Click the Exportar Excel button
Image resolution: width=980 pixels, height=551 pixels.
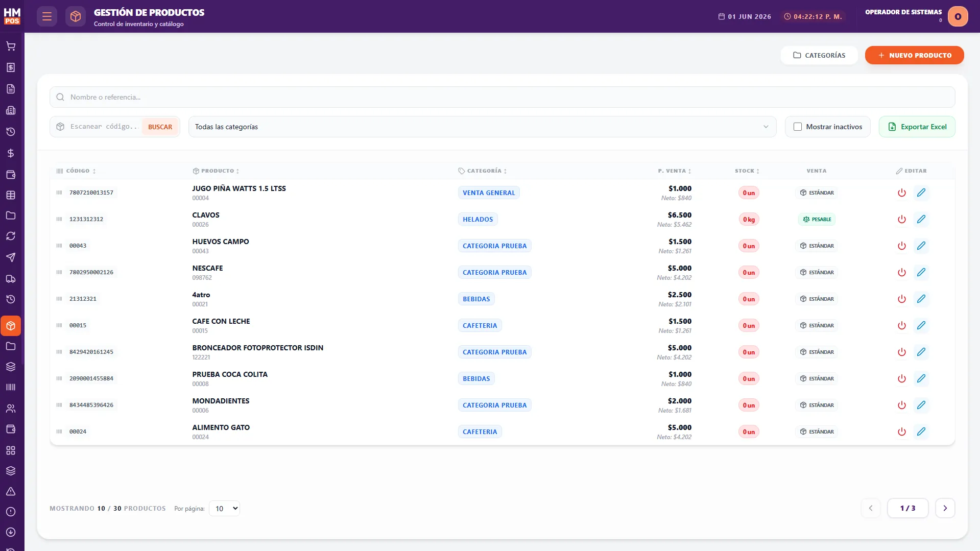pos(917,127)
